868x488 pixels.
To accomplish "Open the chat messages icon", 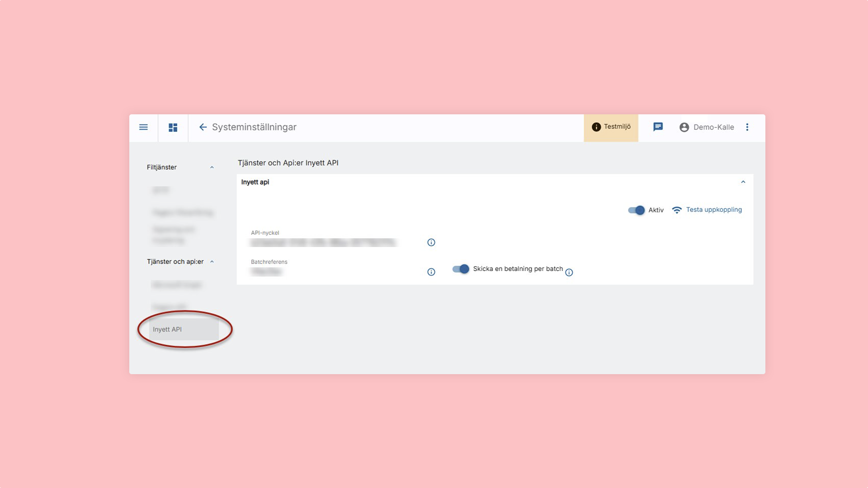I will [658, 127].
